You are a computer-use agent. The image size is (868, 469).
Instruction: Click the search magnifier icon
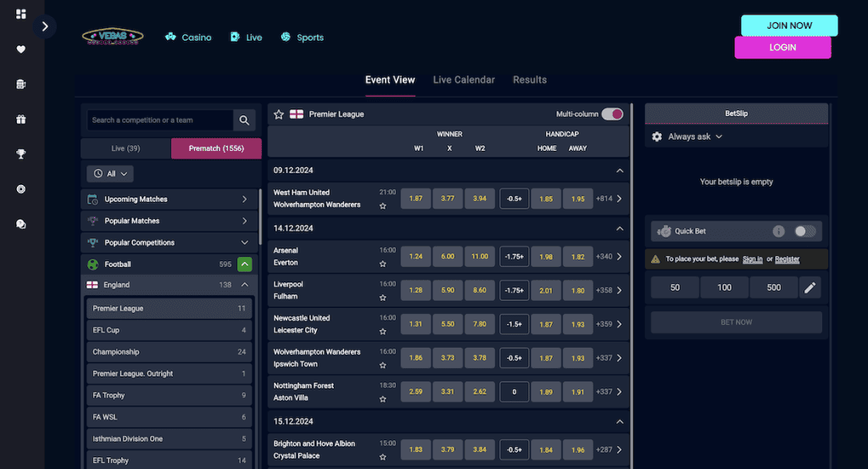tap(244, 120)
